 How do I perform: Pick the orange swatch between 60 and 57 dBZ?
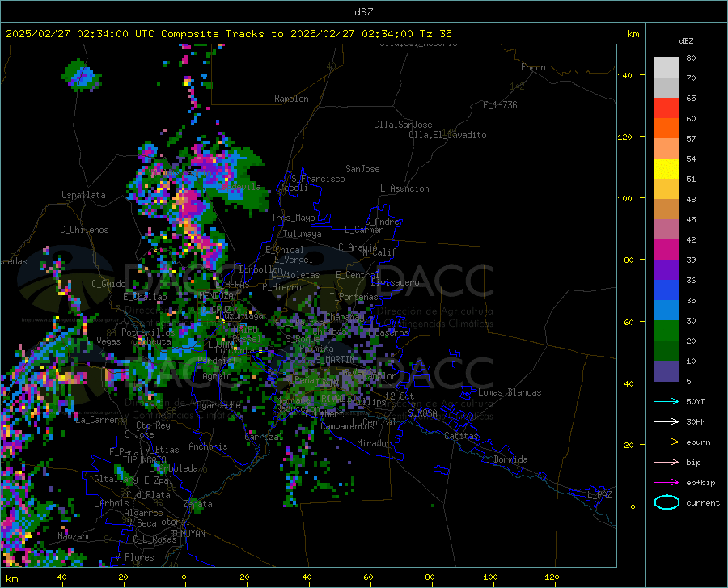(667, 129)
